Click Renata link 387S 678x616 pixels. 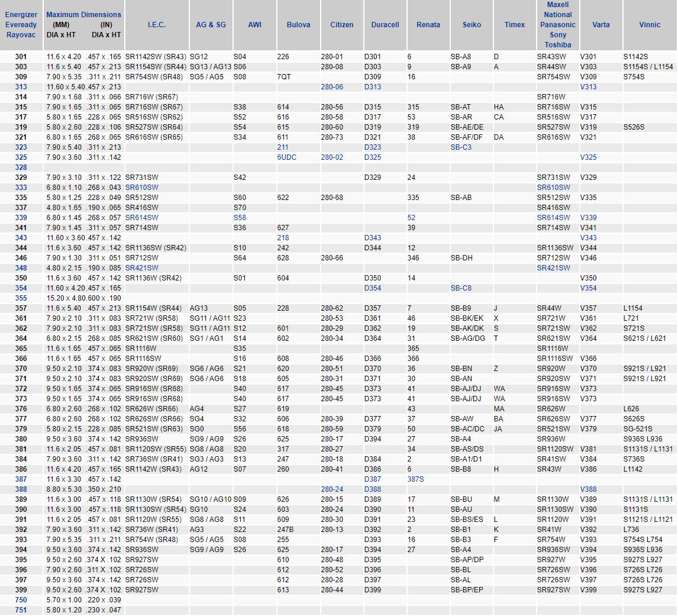pyautogui.click(x=415, y=479)
